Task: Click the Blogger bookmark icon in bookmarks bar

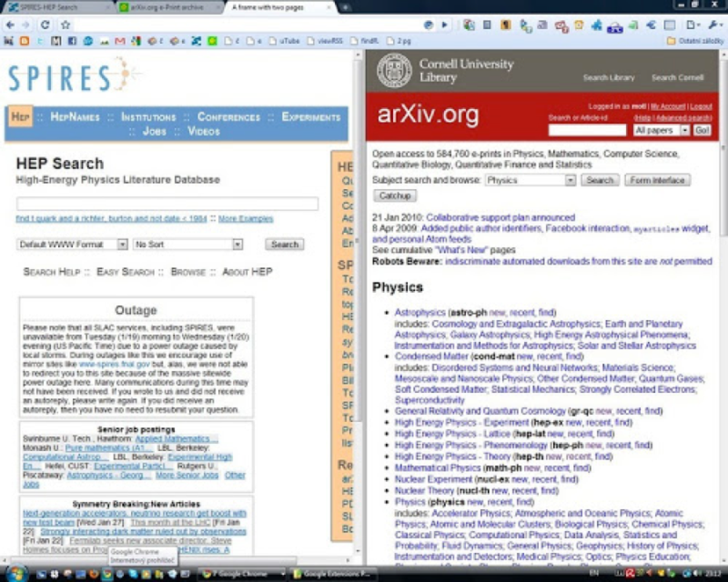Action: pos(25,41)
